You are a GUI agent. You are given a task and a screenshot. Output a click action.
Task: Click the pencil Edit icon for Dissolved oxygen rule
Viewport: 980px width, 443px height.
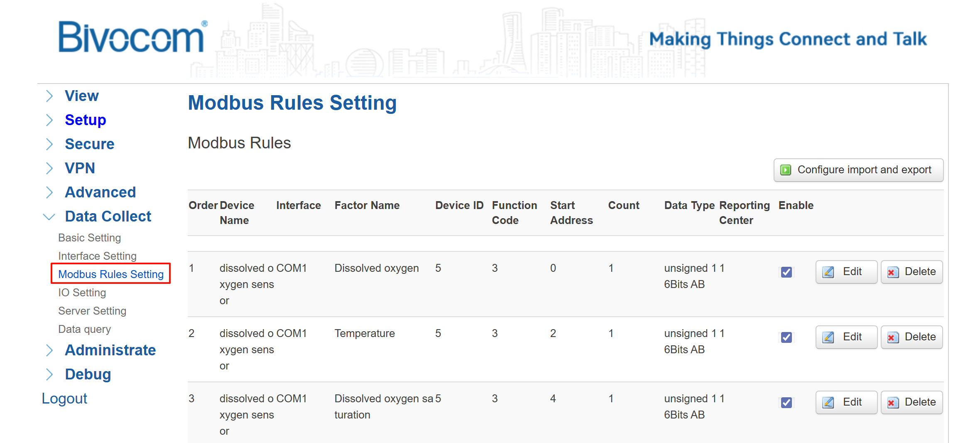pos(828,272)
